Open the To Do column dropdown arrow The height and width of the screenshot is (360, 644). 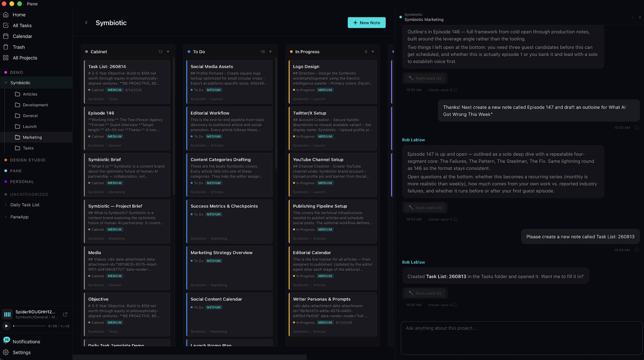(270, 52)
